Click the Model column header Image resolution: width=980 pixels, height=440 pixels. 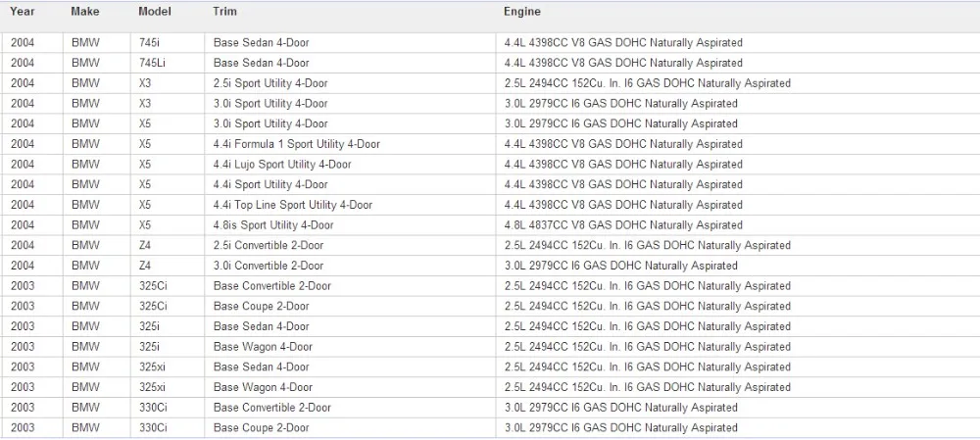(x=155, y=11)
